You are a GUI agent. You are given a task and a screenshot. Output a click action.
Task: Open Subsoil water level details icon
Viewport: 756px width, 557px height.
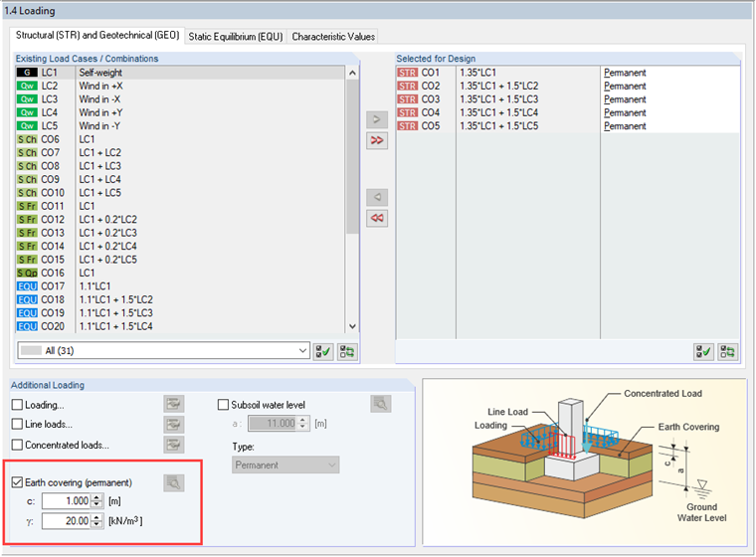point(380,404)
